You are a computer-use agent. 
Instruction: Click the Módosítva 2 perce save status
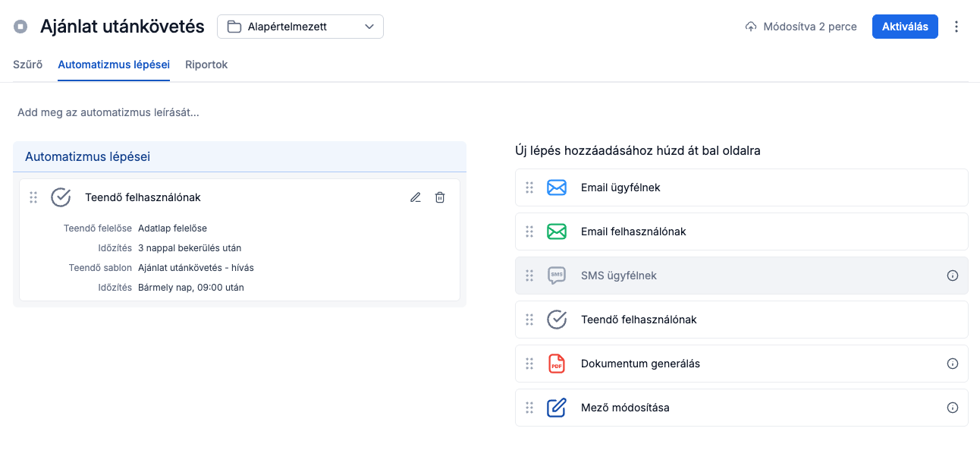[x=801, y=27]
